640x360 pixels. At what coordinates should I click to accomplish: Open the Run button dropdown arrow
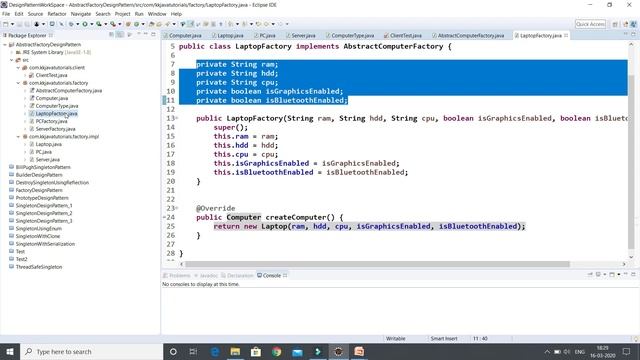92,24
